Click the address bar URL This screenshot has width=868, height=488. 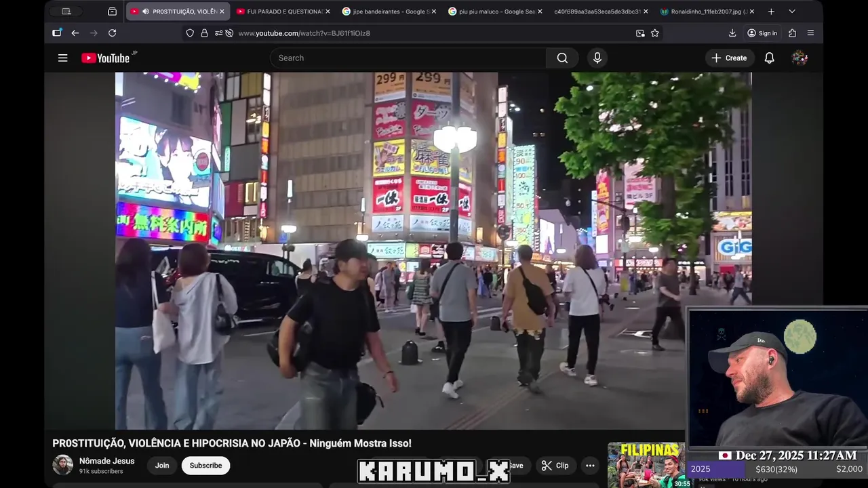304,33
